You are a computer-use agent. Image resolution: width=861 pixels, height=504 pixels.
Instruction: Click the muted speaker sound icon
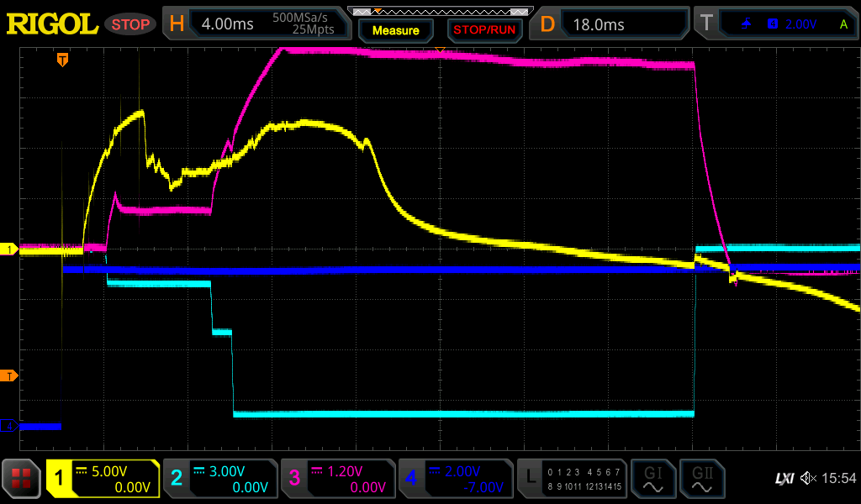(x=809, y=479)
